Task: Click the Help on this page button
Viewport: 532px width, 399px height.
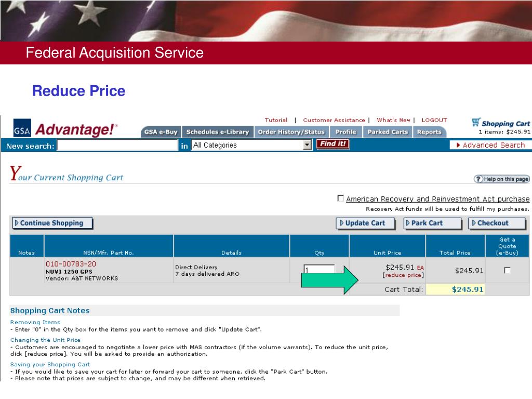Action: pos(502,179)
